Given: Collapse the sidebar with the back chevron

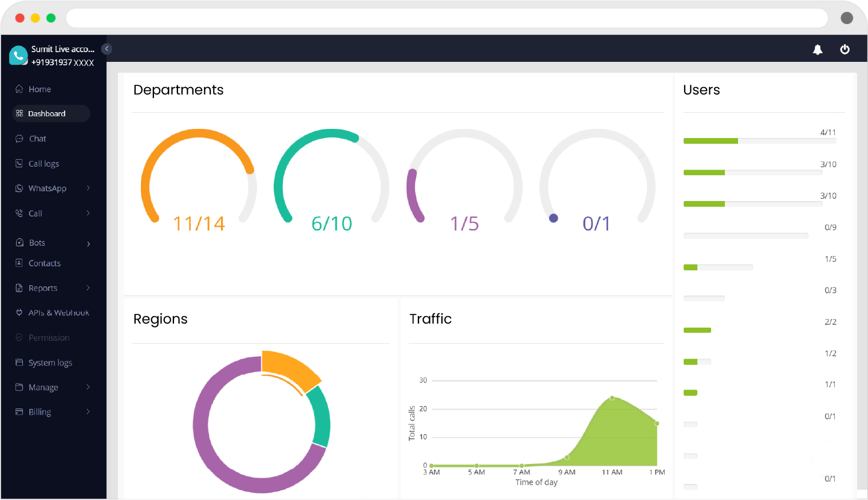Looking at the screenshot, I should [106, 49].
